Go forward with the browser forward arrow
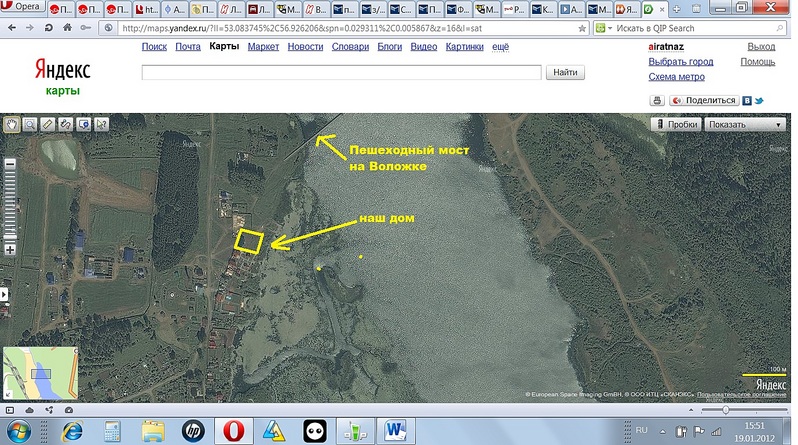Viewport: 798px width, 445px height. pyautogui.click(x=30, y=28)
